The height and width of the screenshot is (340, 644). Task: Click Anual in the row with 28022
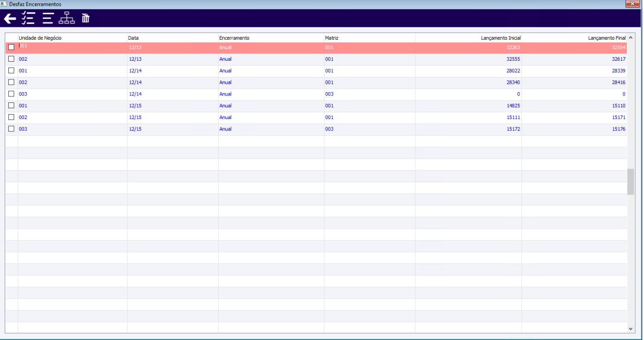(271, 71)
